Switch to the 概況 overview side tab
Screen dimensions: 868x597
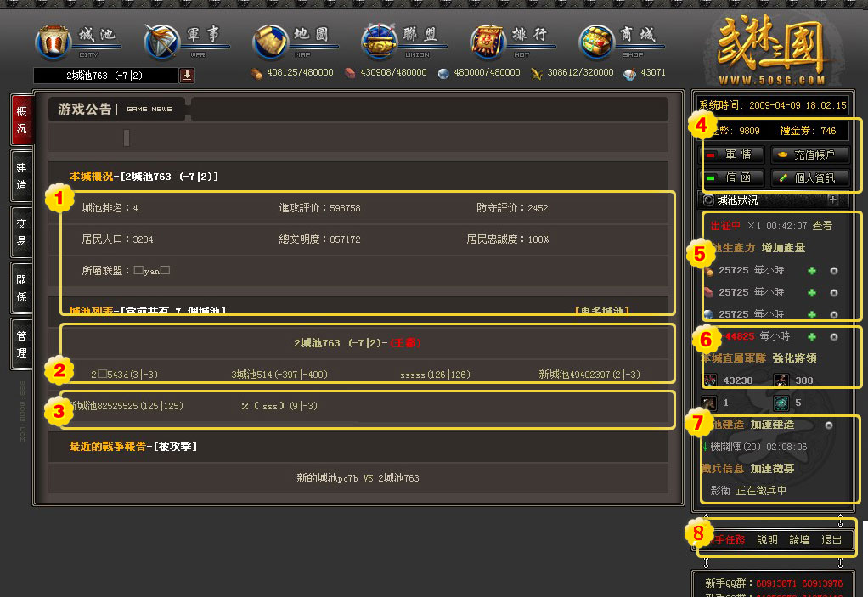pyautogui.click(x=21, y=120)
